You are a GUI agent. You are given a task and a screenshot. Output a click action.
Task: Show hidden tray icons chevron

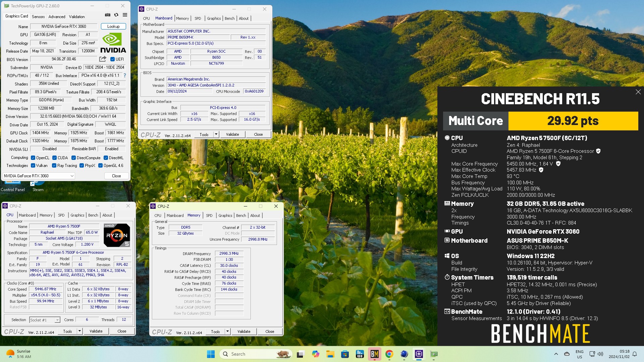pos(556,354)
